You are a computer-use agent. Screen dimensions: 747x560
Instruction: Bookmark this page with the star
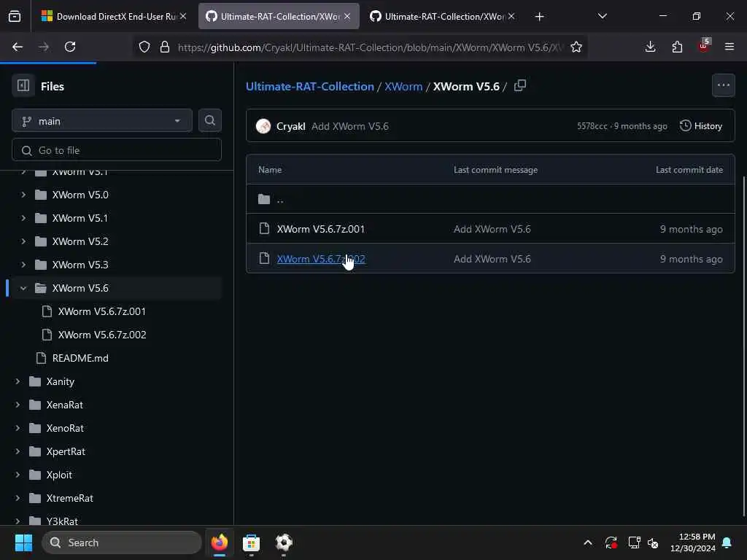point(576,47)
